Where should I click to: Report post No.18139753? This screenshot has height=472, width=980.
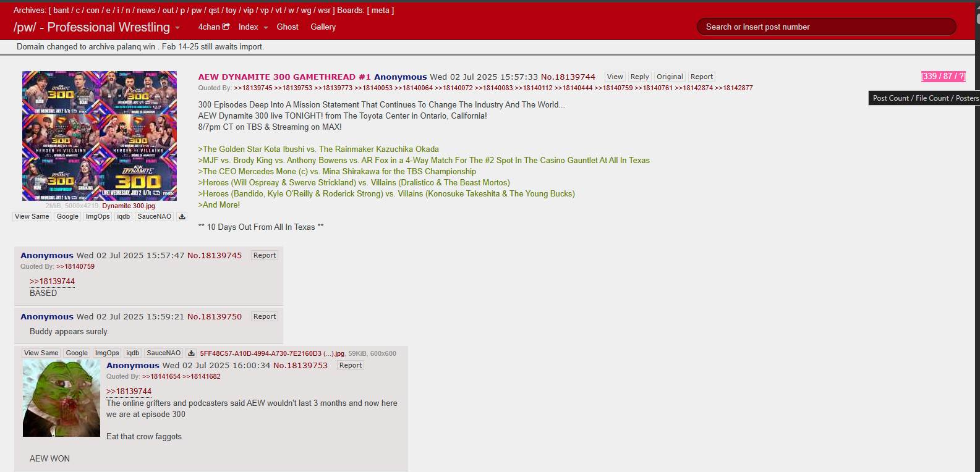351,365
